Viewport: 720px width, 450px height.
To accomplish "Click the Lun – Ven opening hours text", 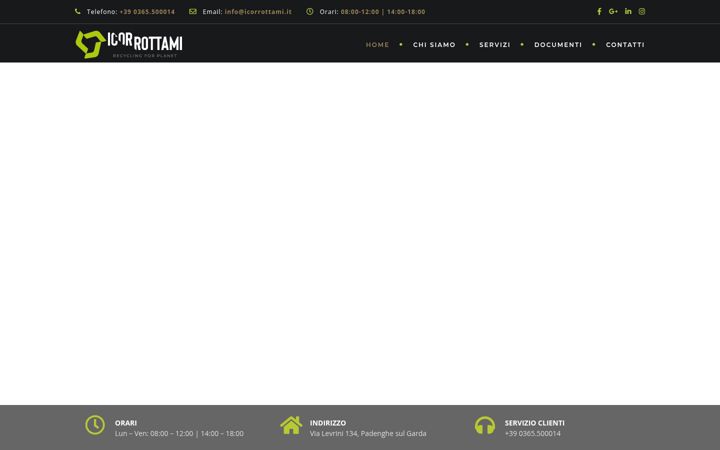I will (x=179, y=433).
